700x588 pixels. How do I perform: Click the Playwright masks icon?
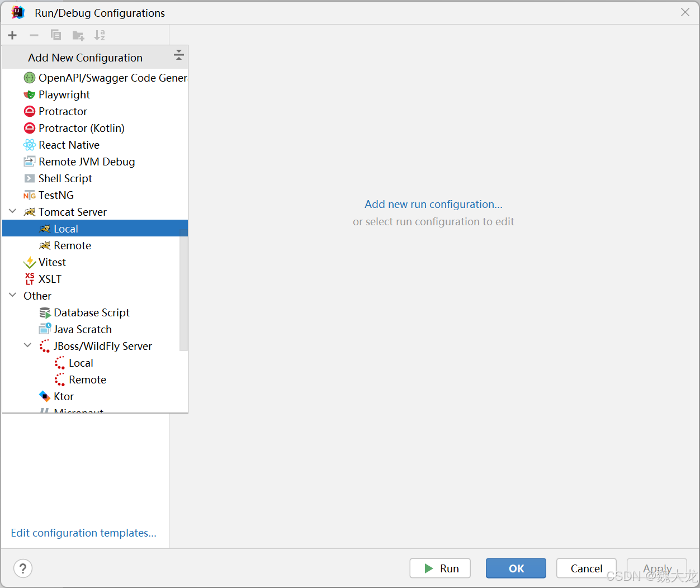[30, 94]
